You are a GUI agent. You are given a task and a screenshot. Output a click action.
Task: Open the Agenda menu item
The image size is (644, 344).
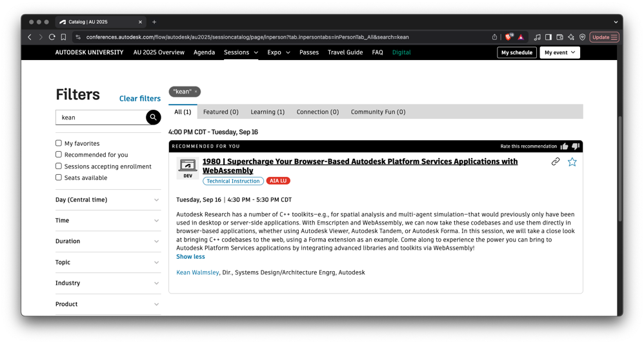(x=204, y=52)
